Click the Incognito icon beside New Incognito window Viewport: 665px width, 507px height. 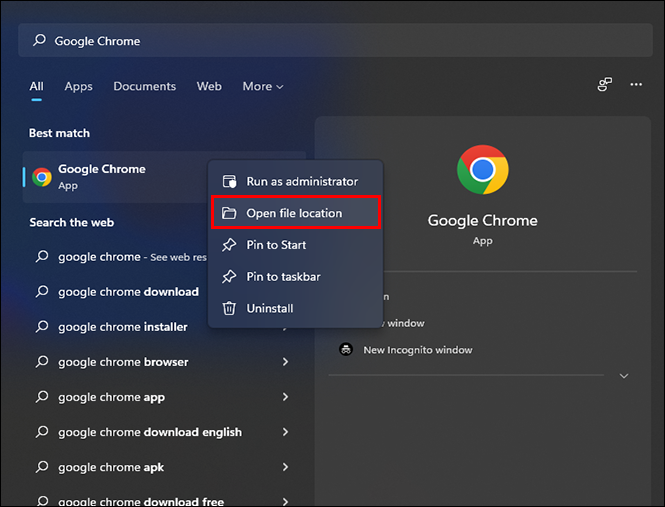click(346, 350)
